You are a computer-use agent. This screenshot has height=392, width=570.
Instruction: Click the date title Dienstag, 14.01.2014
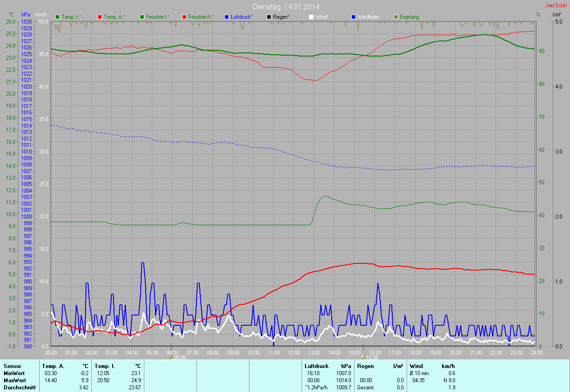(286, 7)
